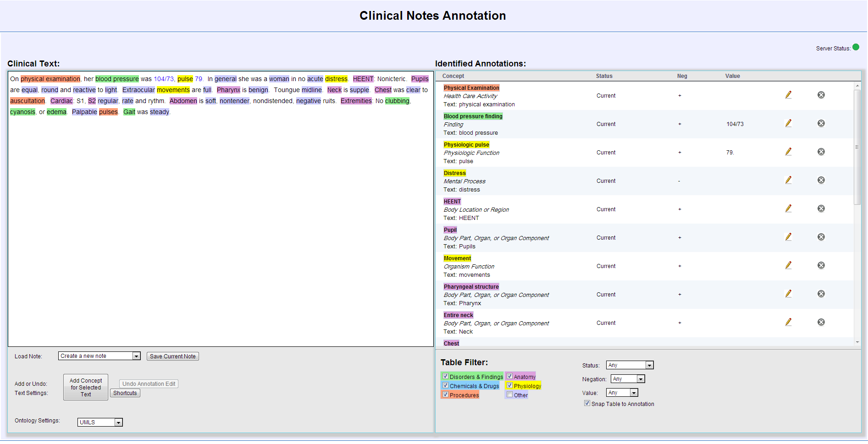Delete the Blood pressure finding annotation
The height and width of the screenshot is (444, 868).
point(821,123)
